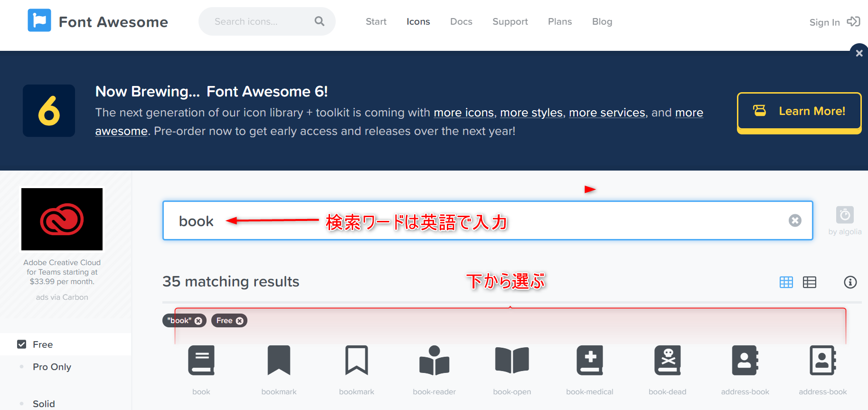868x410 pixels.
Task: Click the "ads via Carbon" link
Action: coord(62,297)
